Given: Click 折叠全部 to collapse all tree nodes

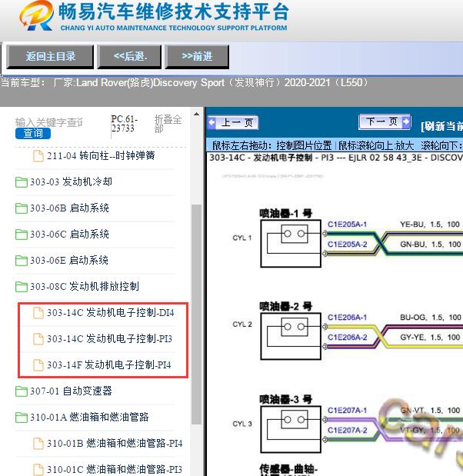Looking at the screenshot, I should point(168,124).
